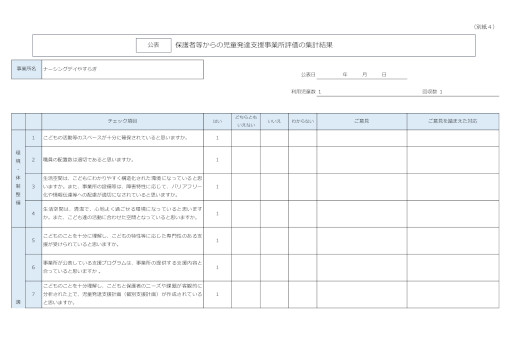The image size is (515, 364).
Task: Click the 公表日 label
Action: click(308, 75)
